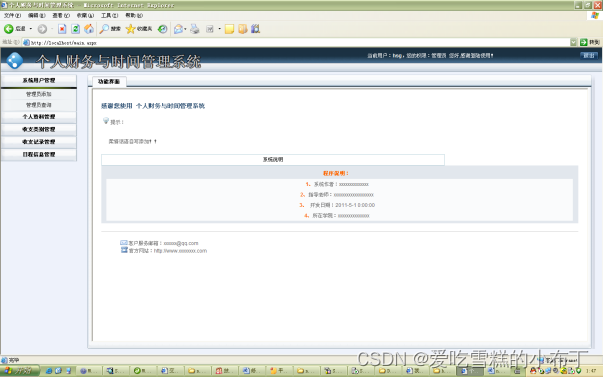
Task: Click the Edit page toolbar icon
Action: point(210,29)
